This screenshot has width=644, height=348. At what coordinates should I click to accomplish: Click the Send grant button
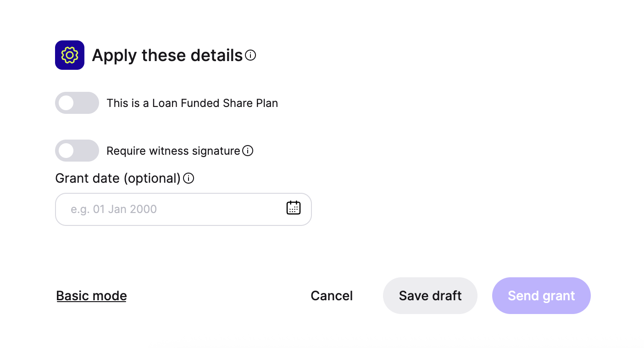click(541, 296)
